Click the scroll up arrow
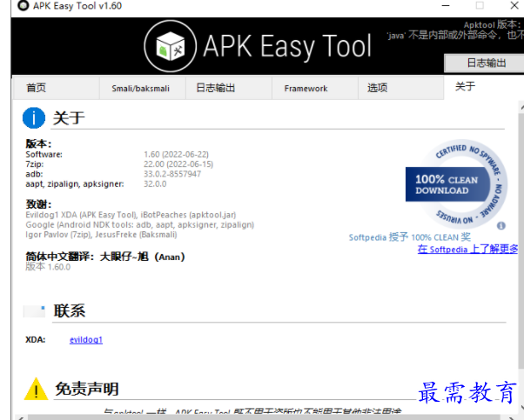524x420 pixels. click(521, 107)
